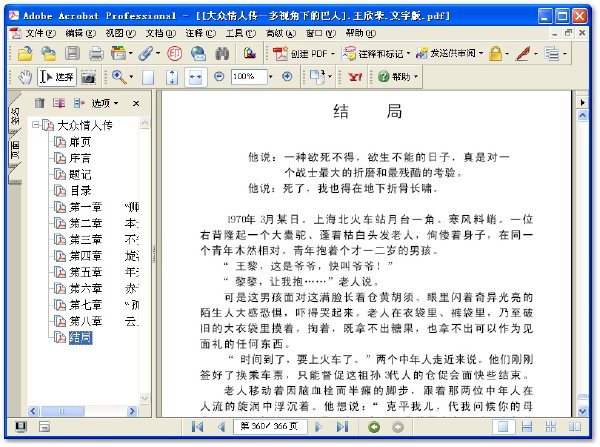
Task: Click the trash delete bookmark icon
Action: click(x=39, y=103)
